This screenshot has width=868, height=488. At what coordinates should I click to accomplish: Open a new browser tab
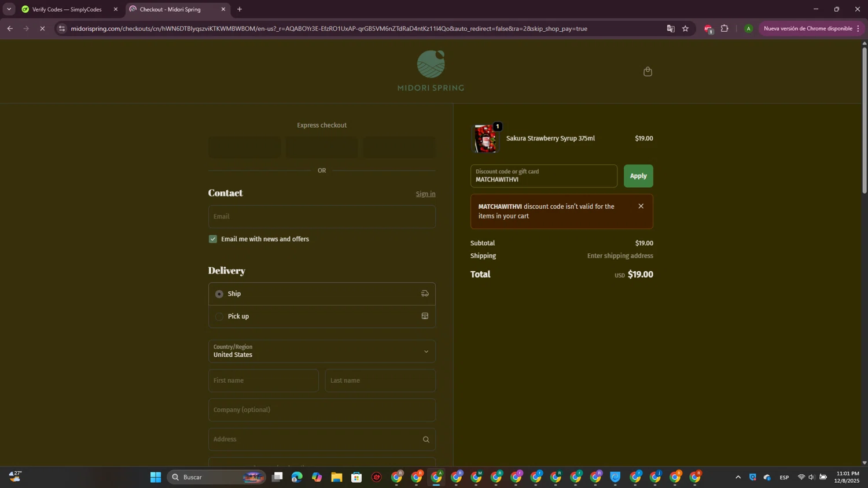(240, 9)
